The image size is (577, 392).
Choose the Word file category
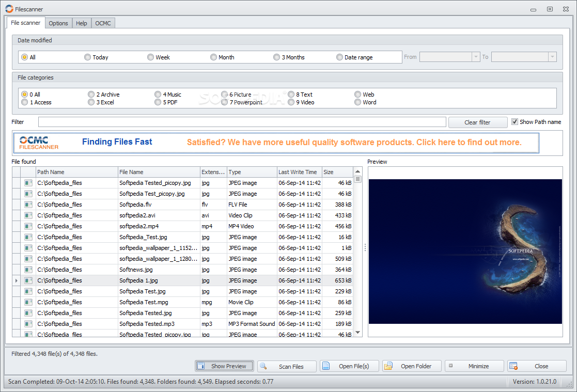click(365, 102)
